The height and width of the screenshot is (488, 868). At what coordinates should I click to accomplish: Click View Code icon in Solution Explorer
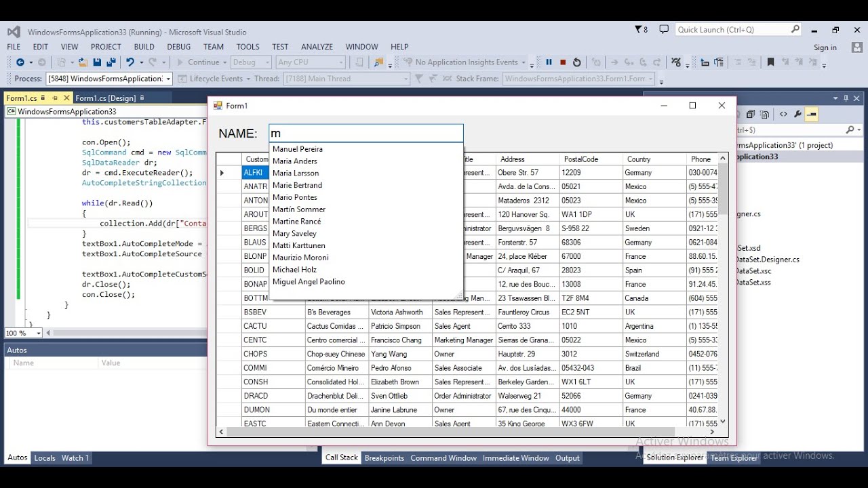[783, 115]
